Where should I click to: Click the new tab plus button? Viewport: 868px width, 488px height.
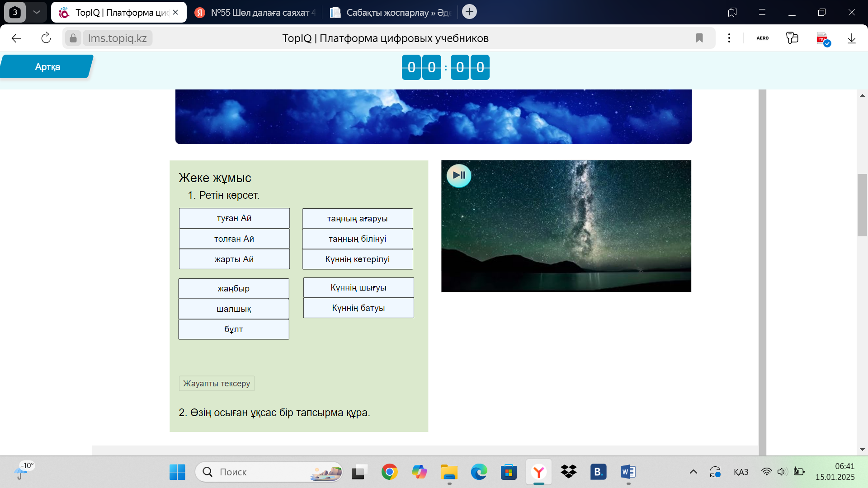(x=469, y=12)
